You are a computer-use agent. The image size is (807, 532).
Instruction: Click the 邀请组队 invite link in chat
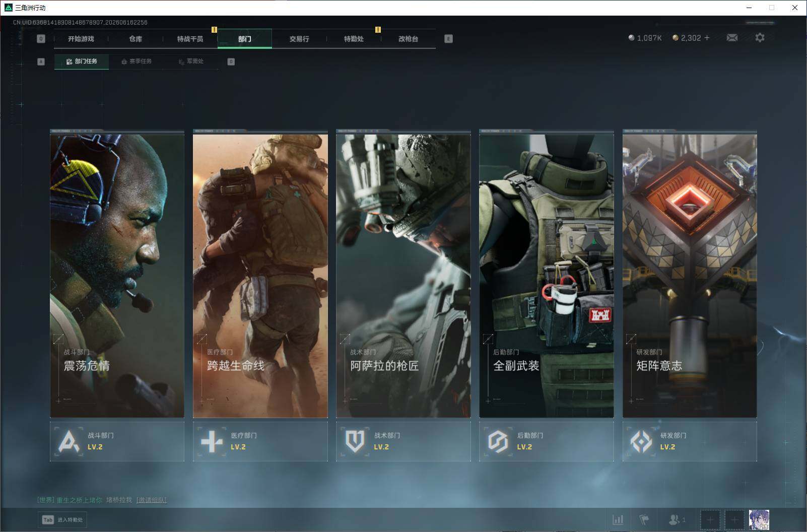click(x=152, y=500)
